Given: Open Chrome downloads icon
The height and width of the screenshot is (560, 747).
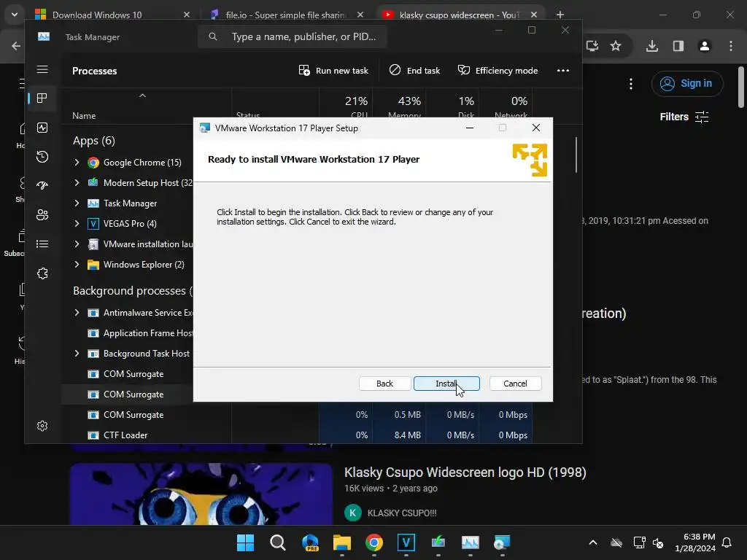Looking at the screenshot, I should pyautogui.click(x=652, y=46).
